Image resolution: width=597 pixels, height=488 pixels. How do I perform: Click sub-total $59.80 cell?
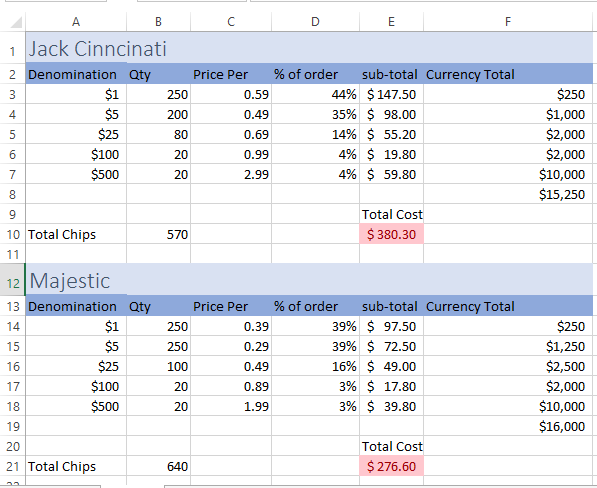(x=391, y=174)
